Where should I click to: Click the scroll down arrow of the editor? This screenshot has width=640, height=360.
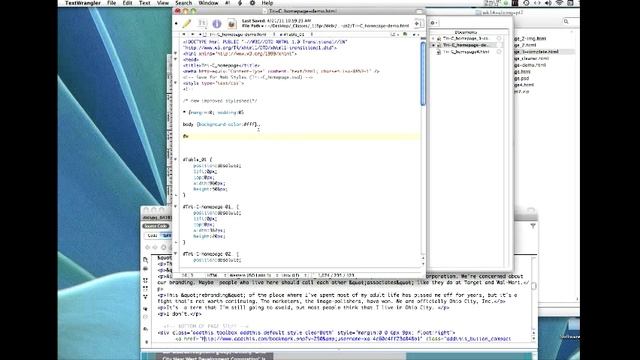(x=423, y=264)
